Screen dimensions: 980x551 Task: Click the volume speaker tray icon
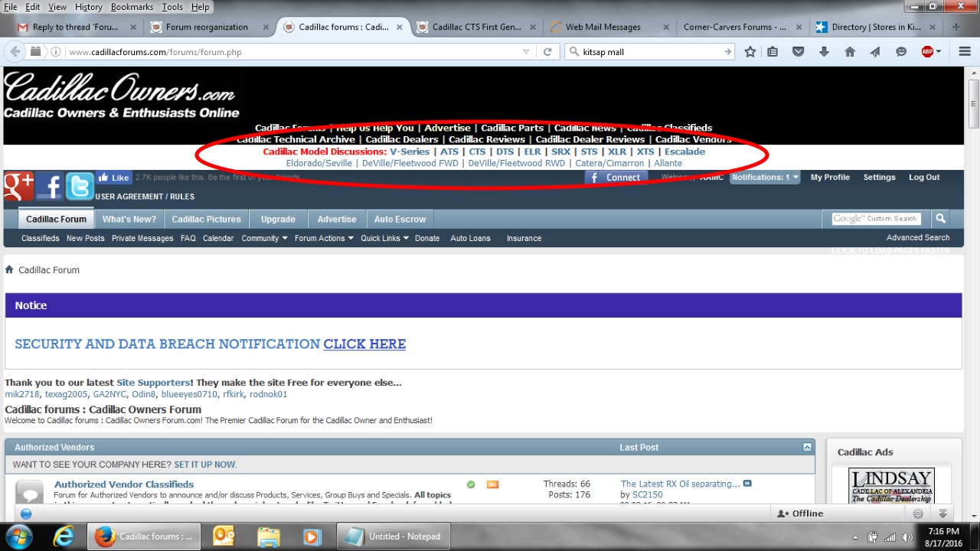click(x=906, y=537)
